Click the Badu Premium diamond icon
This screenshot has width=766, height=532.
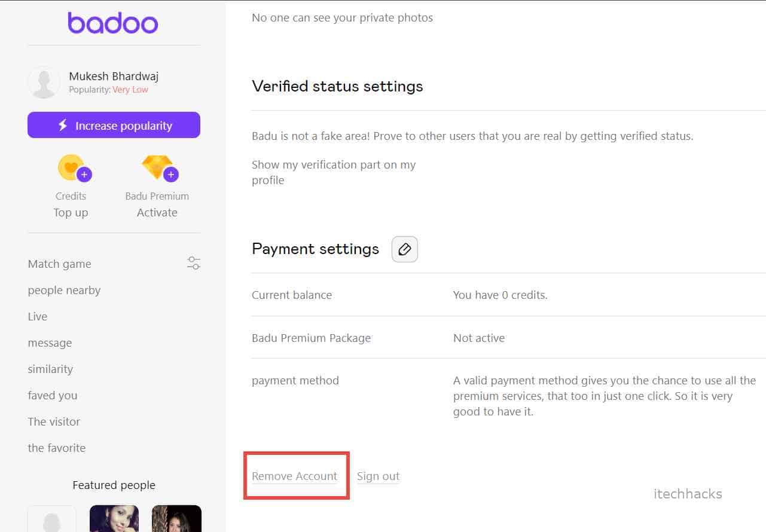157,167
